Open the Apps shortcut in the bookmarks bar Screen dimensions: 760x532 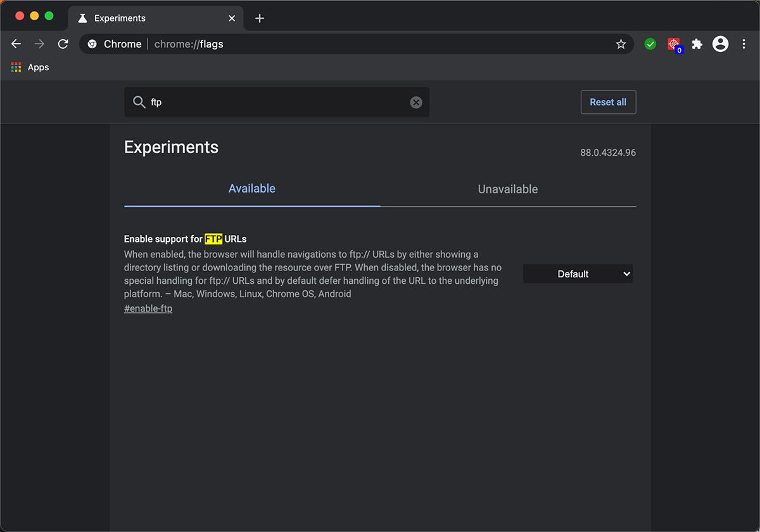pyautogui.click(x=30, y=67)
